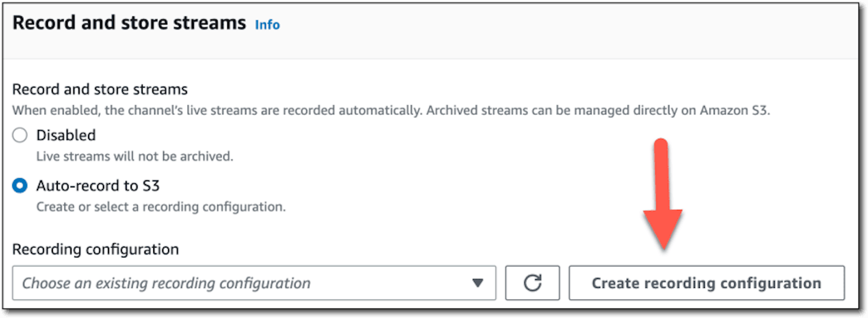Viewport: 868px width, 318px height.
Task: Click the gray panel header bar
Action: tap(430, 31)
